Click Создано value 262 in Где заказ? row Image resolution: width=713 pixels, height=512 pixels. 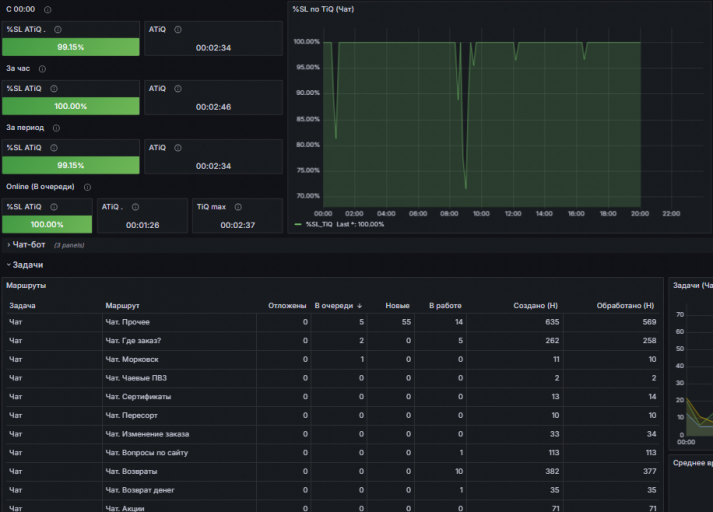552,341
